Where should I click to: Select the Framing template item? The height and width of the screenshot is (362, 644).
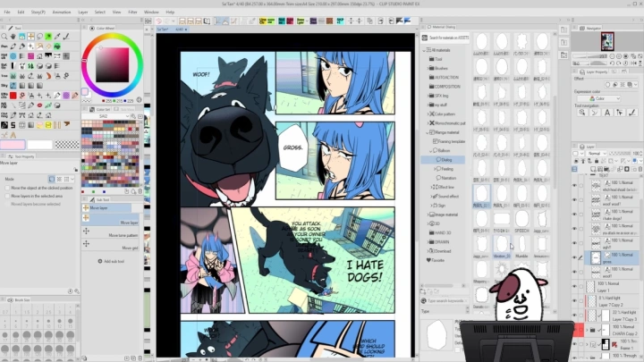[449, 141]
